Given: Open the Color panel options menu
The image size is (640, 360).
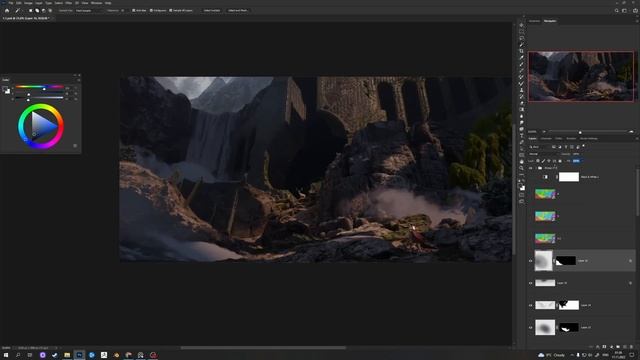Looking at the screenshot, I should tap(78, 80).
